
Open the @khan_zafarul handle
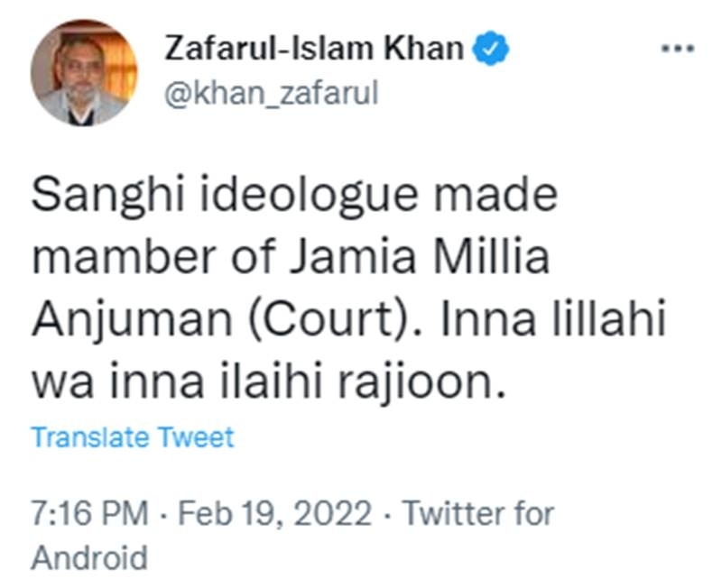269,92
